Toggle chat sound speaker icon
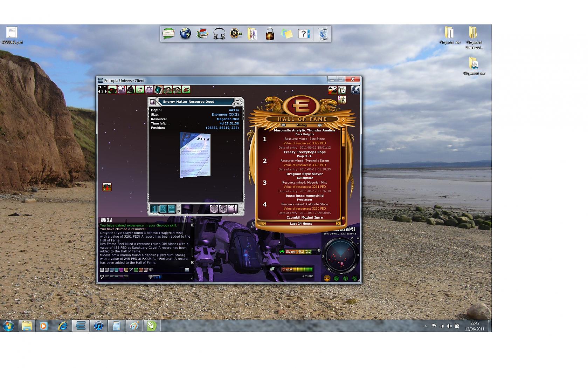 [x=151, y=270]
